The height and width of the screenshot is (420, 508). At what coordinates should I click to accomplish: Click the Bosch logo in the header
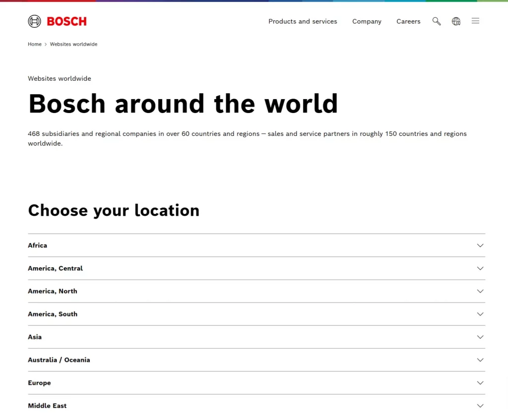pos(57,21)
